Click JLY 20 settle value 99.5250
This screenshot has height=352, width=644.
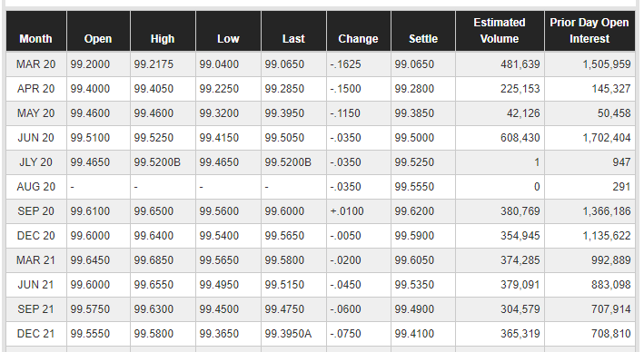point(414,162)
